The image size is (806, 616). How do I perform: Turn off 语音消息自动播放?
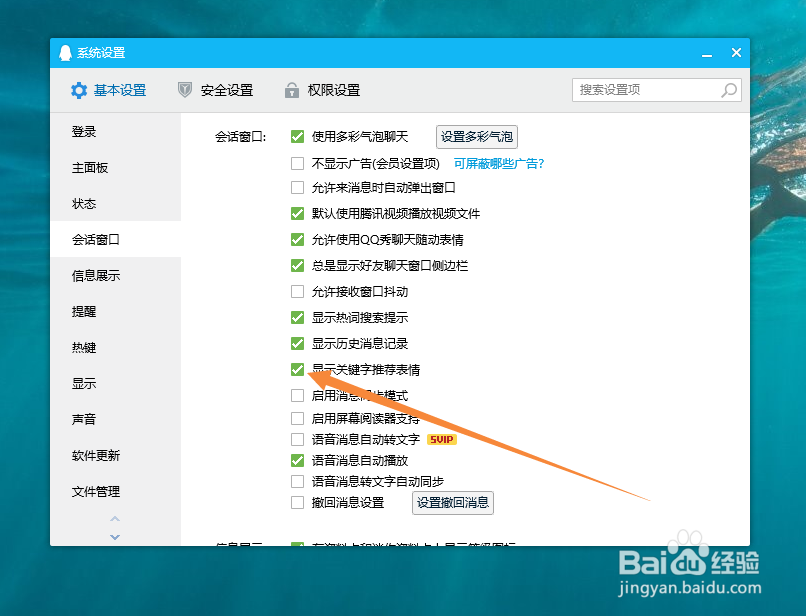[x=297, y=460]
